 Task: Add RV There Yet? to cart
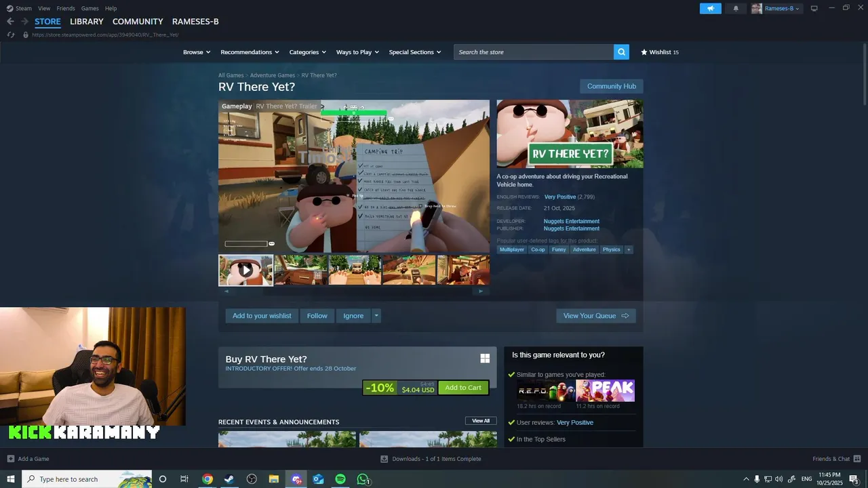[x=463, y=388]
